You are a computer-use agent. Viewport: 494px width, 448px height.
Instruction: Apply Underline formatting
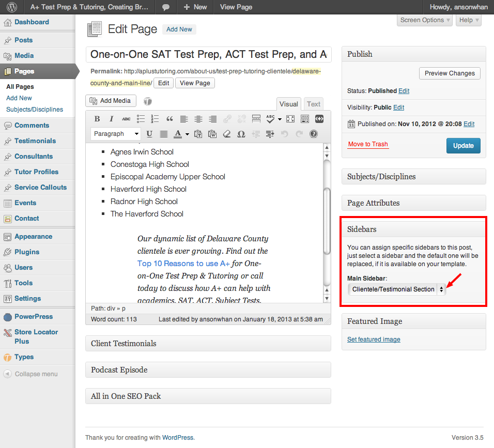149,134
